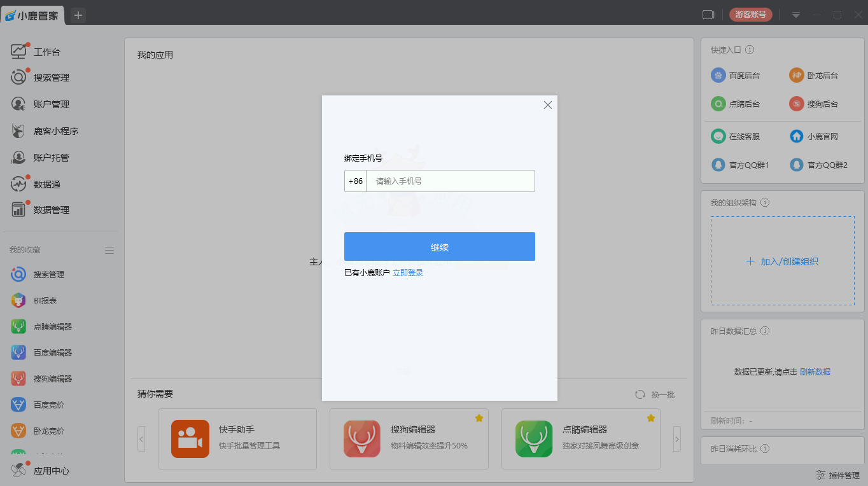This screenshot has width=868, height=486.
Task: Launch BI报表 from favorites
Action: point(34,300)
